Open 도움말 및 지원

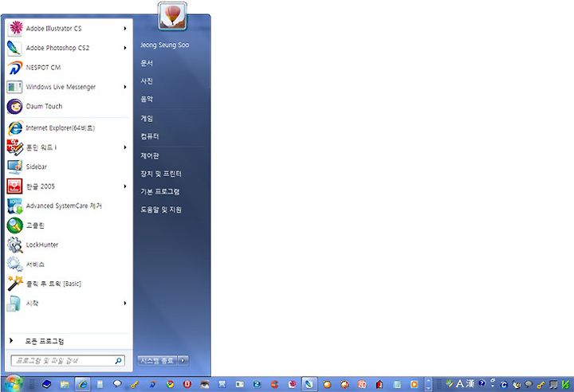[x=161, y=210]
